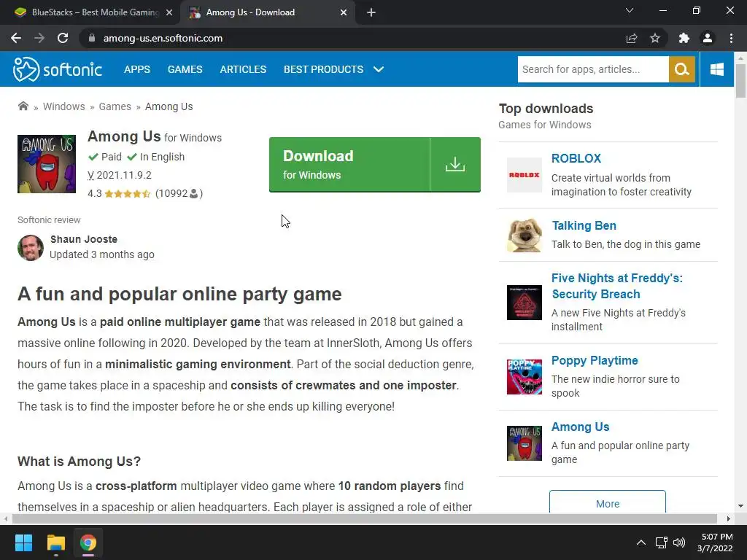This screenshot has width=747, height=560.
Task: Click the Five Nights at Freddy's thumbnail
Action: click(524, 303)
